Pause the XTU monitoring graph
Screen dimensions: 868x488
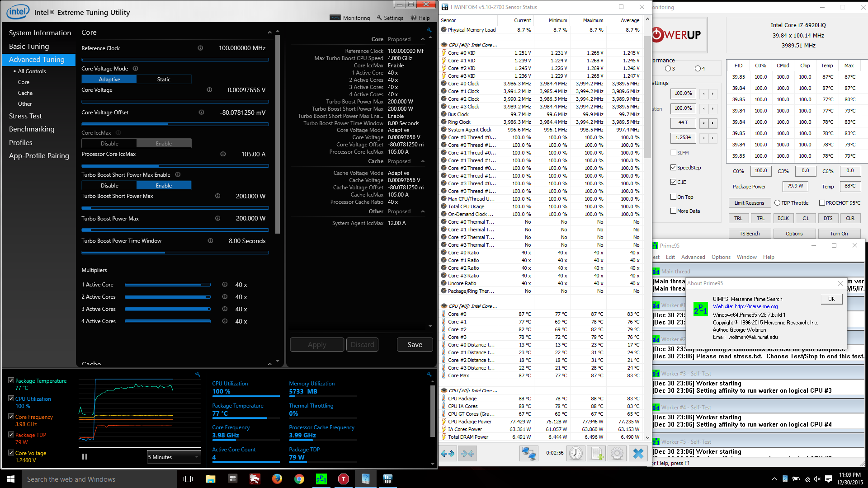[x=85, y=457]
